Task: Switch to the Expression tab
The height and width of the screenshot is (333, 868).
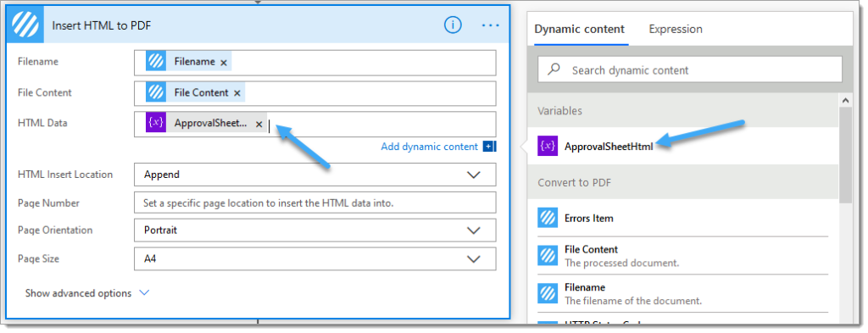Action: (676, 30)
